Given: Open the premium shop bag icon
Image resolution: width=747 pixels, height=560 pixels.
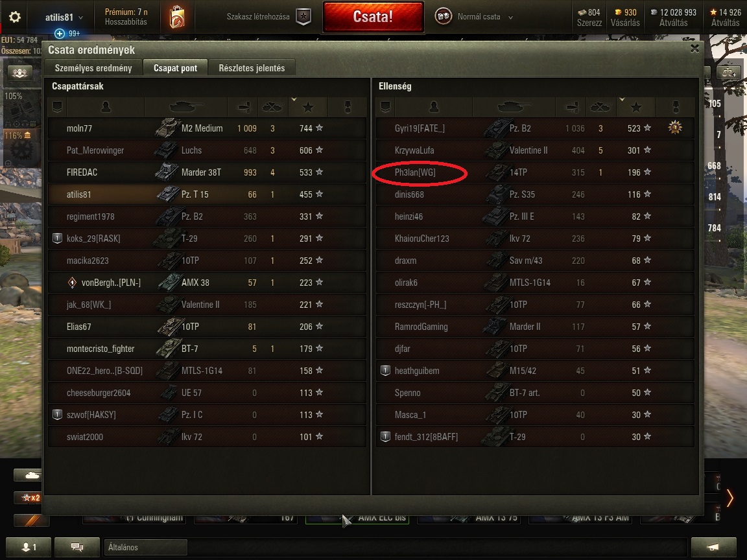Looking at the screenshot, I should click(x=177, y=17).
